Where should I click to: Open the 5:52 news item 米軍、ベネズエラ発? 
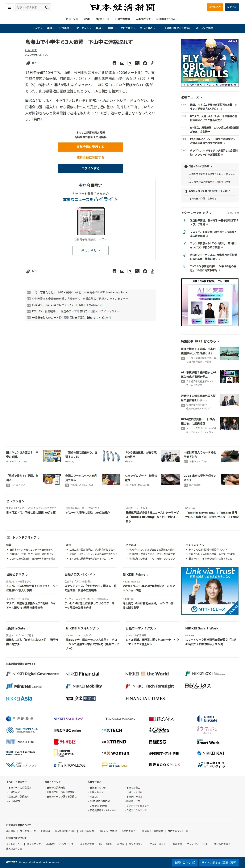(213, 107)
